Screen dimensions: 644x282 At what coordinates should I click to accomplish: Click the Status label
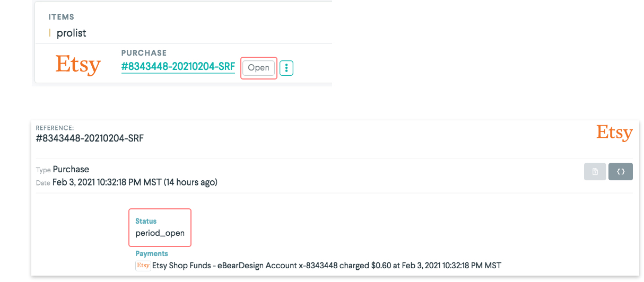(x=146, y=221)
